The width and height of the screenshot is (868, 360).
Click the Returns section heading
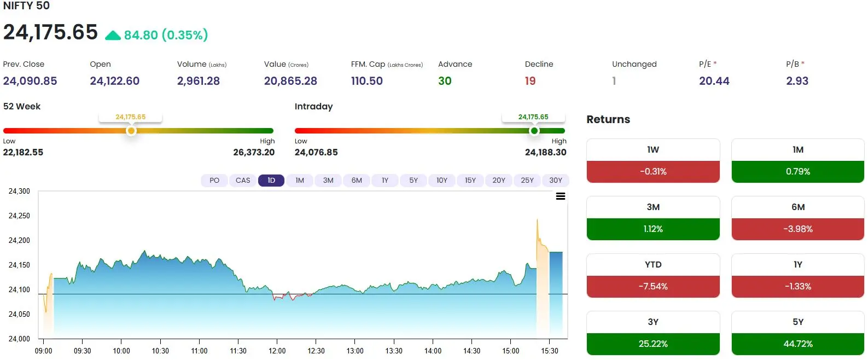click(x=608, y=119)
